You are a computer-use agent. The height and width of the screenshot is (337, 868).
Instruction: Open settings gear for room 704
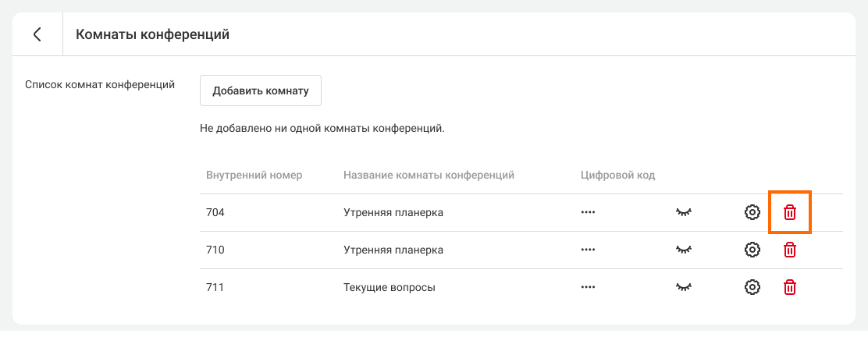pyautogui.click(x=752, y=212)
